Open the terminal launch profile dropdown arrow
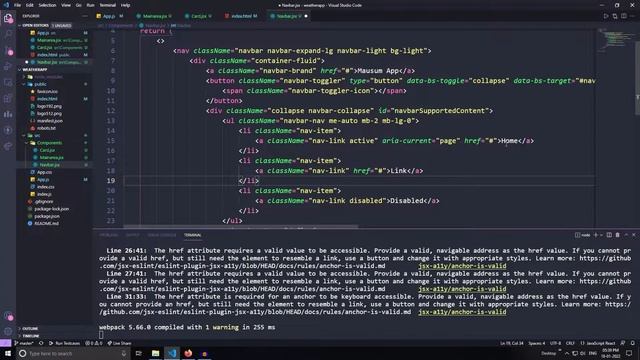 (601, 235)
